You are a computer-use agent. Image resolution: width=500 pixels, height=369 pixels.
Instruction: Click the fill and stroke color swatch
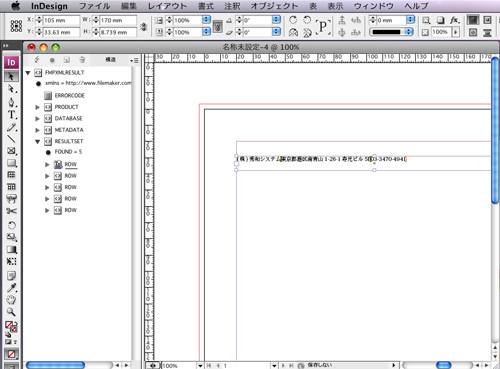(x=11, y=326)
